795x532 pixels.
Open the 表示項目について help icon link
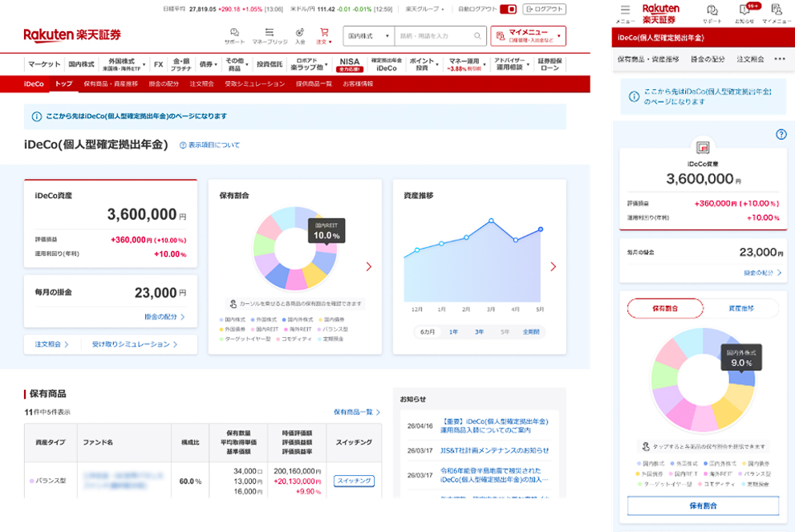209,145
